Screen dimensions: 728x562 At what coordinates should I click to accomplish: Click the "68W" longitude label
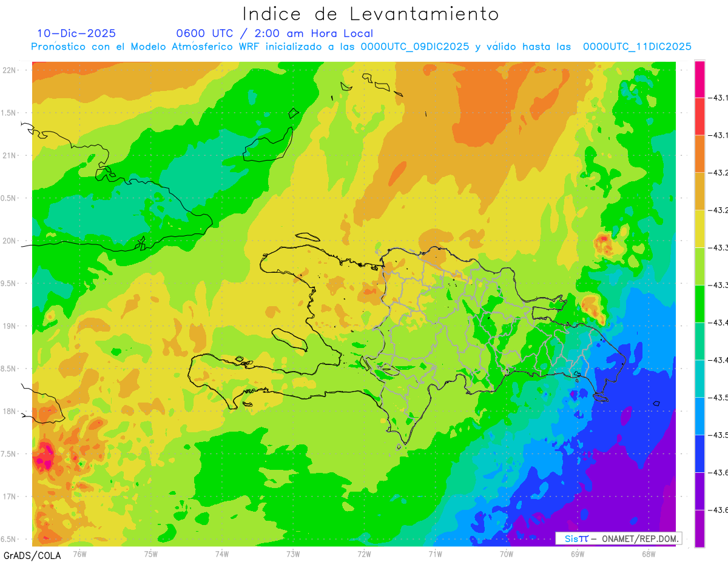pyautogui.click(x=649, y=554)
